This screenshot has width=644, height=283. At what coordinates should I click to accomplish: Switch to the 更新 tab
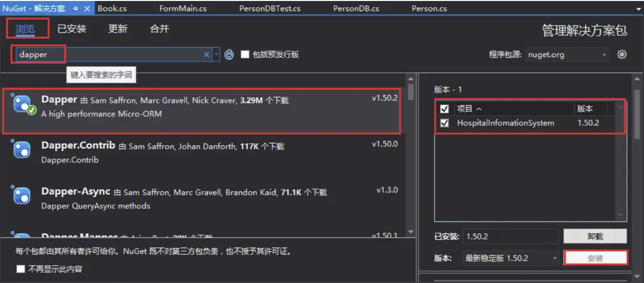(118, 29)
